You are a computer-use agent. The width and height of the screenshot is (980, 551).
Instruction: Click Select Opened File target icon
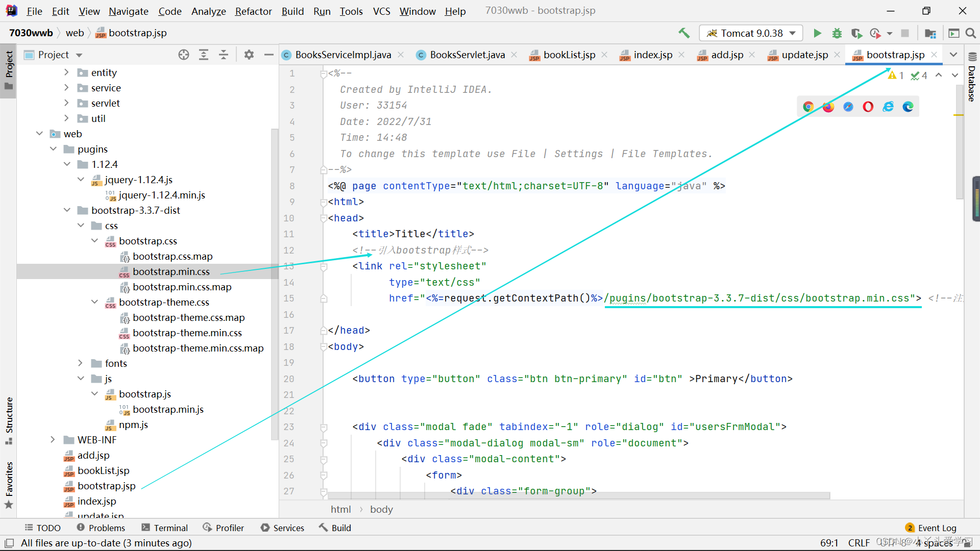tap(184, 55)
